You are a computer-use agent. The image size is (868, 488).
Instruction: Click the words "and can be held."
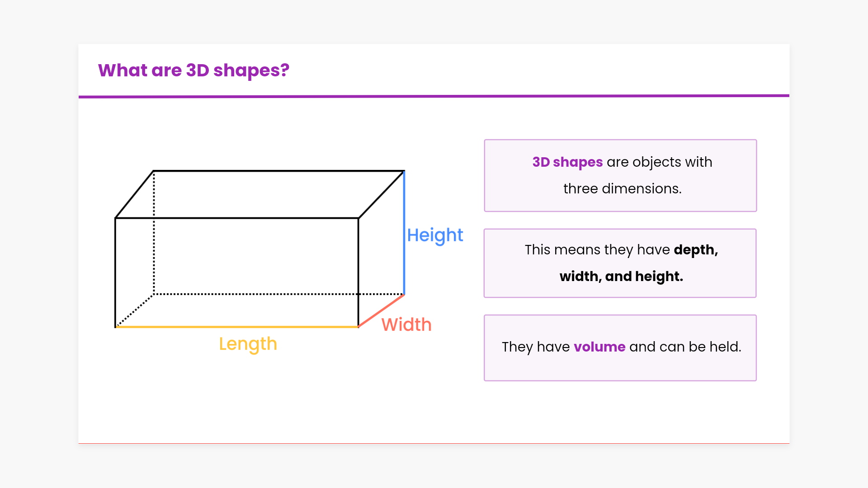(685, 347)
